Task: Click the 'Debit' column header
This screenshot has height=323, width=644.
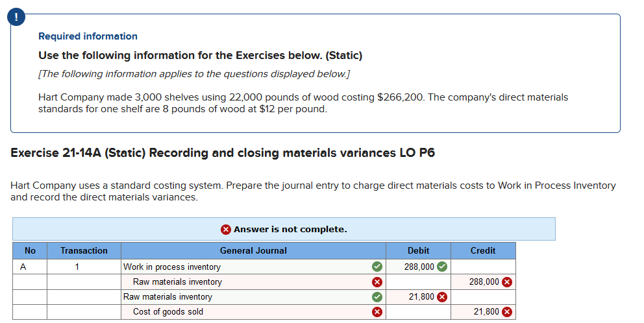Action: pos(418,251)
